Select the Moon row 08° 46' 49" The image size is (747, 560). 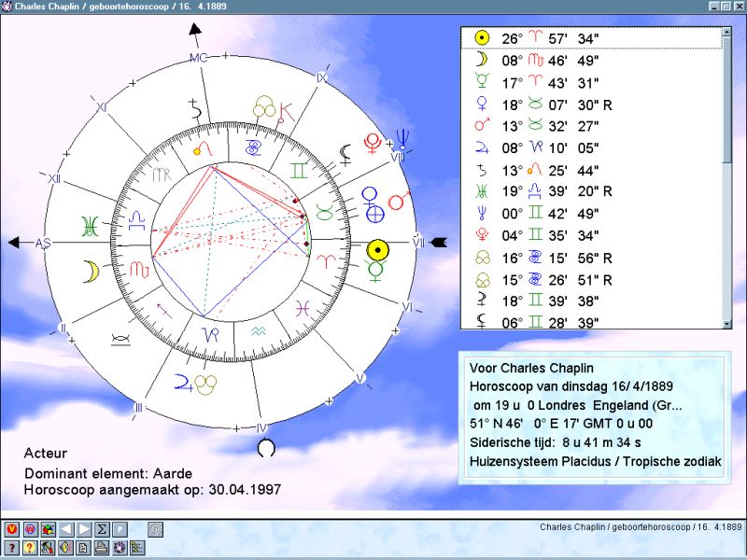pos(592,61)
